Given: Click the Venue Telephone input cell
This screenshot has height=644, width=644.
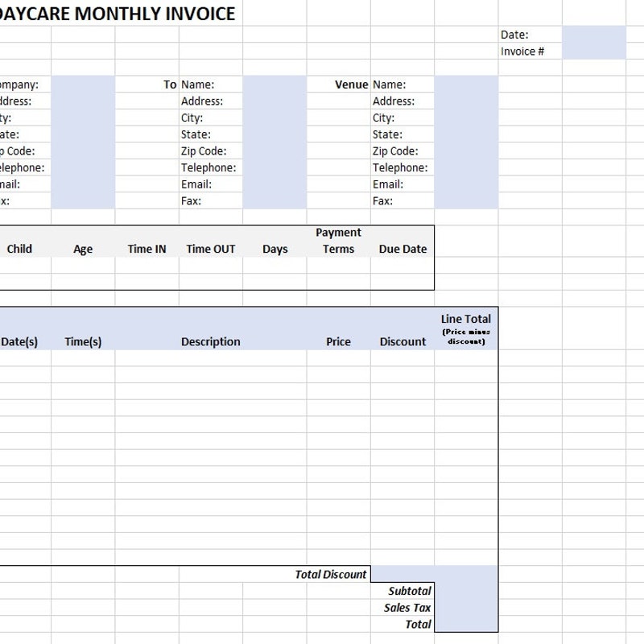Looking at the screenshot, I should point(467,167).
